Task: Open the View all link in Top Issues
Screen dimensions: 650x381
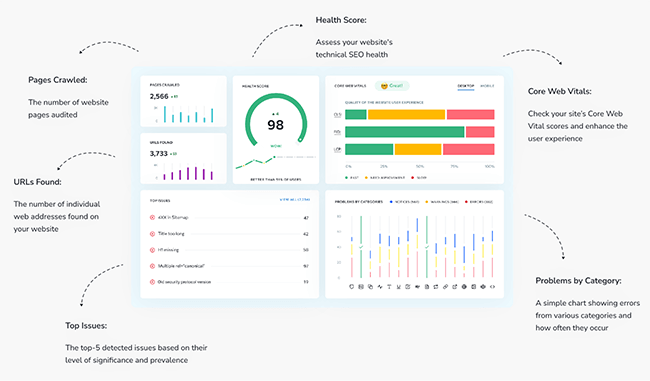Action: [x=295, y=200]
